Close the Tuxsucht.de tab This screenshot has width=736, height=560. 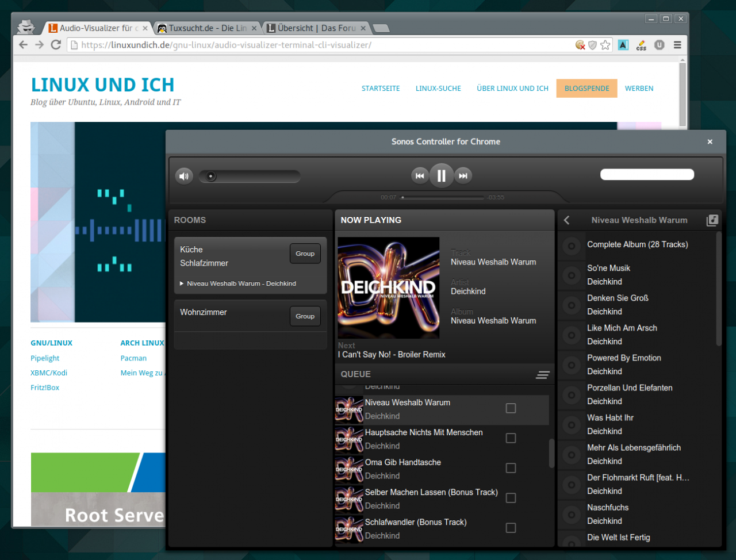[x=254, y=28]
